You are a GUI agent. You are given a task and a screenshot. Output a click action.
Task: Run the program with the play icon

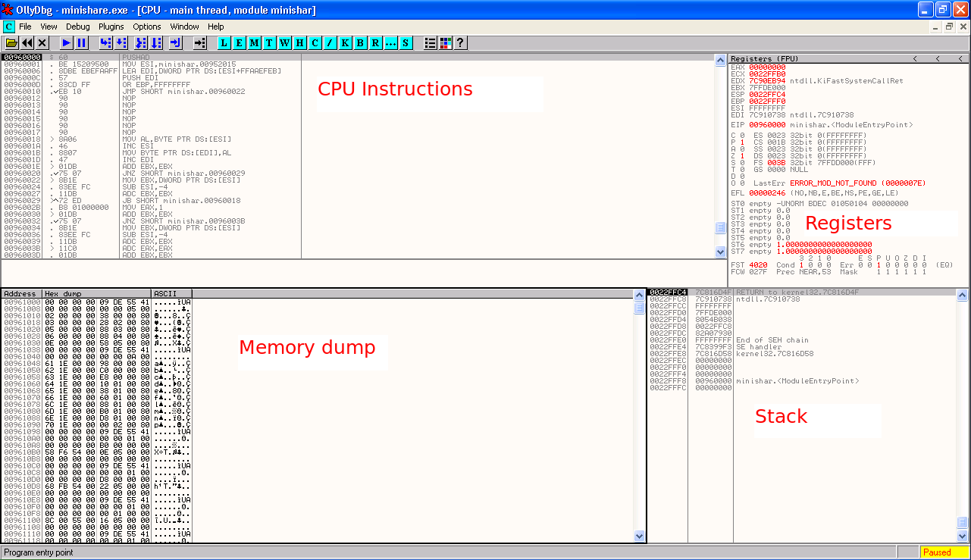click(67, 43)
